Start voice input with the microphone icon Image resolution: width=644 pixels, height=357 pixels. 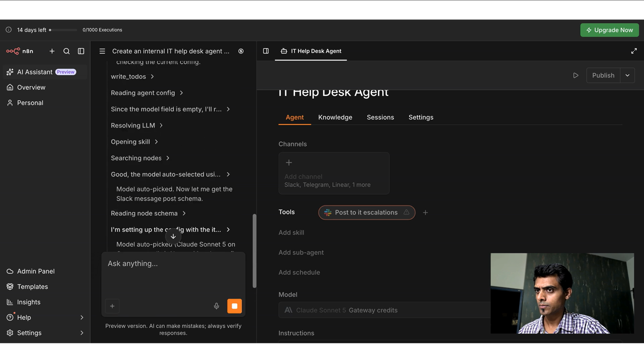(x=216, y=306)
